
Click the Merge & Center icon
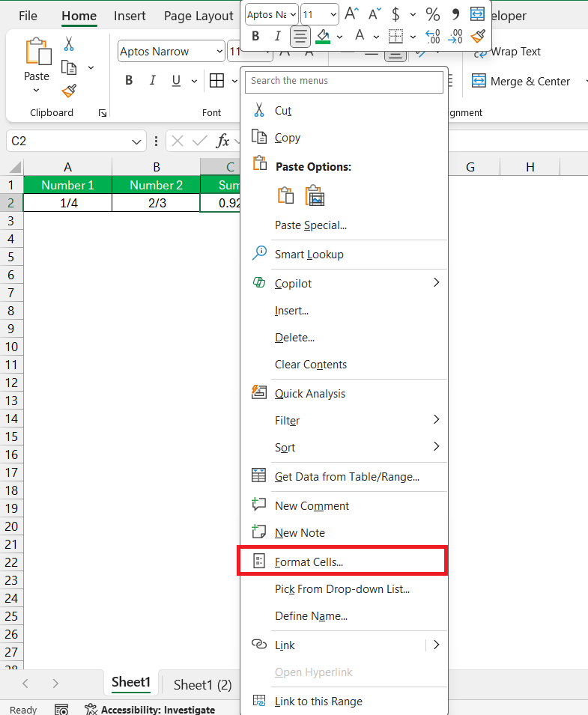point(479,81)
